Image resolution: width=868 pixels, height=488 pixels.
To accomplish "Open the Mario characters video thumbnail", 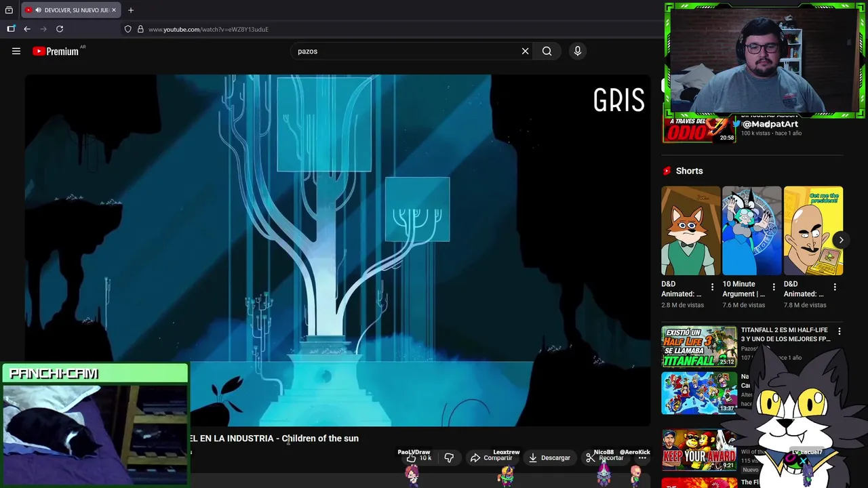I will [x=699, y=392].
